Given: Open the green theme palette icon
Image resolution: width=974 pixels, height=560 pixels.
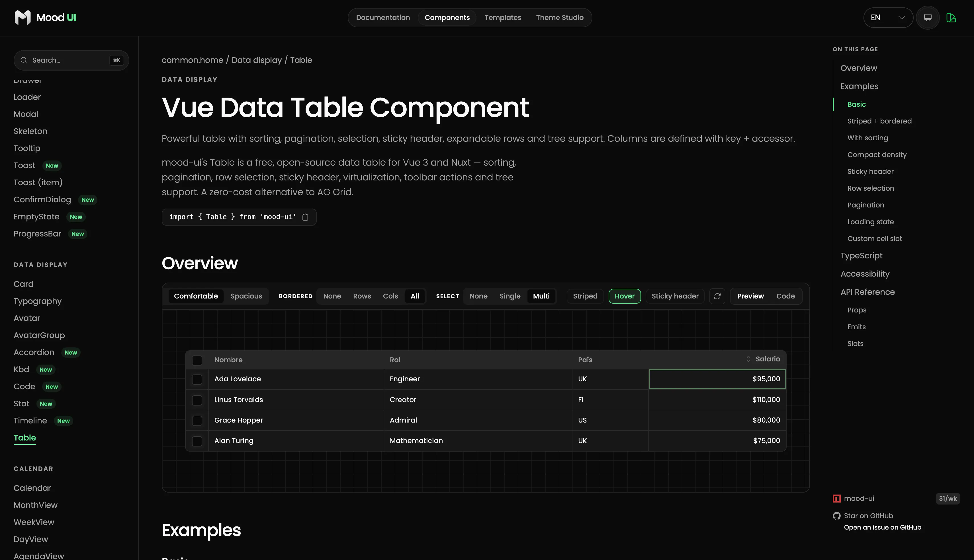Looking at the screenshot, I should pos(951,18).
